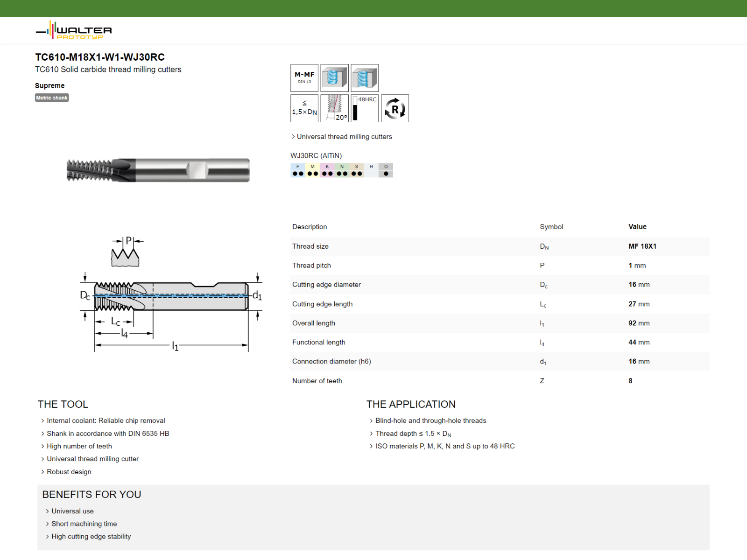Image resolution: width=747 pixels, height=560 pixels.
Task: Click the through-hole thread icon
Action: 365,78
